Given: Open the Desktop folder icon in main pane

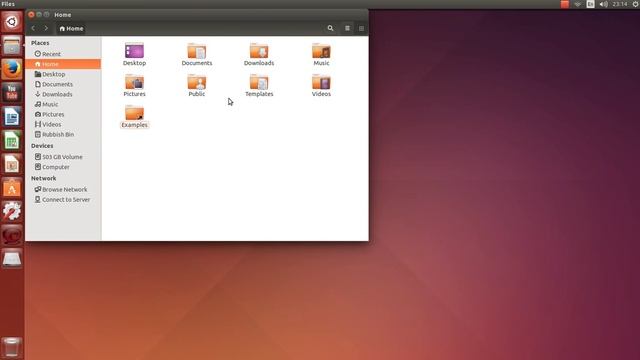Looking at the screenshot, I should (134, 51).
